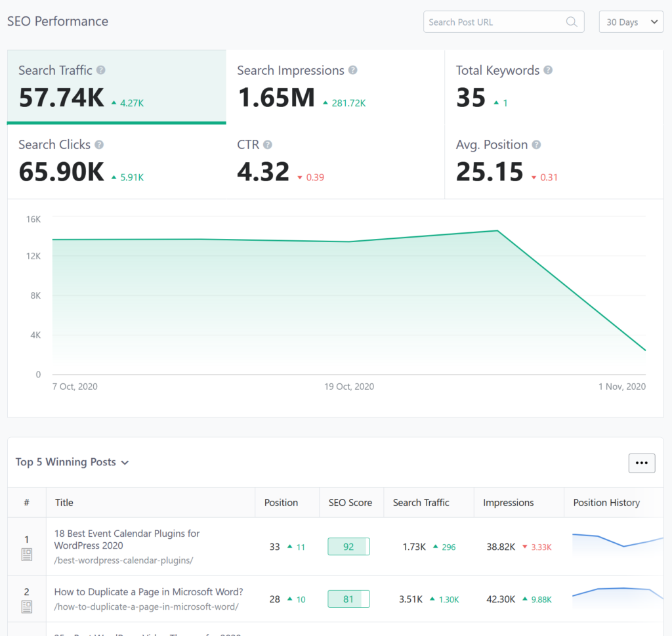Screen dimensions: 672x636
Task: Click the post type icon in row 1
Action: (26, 555)
